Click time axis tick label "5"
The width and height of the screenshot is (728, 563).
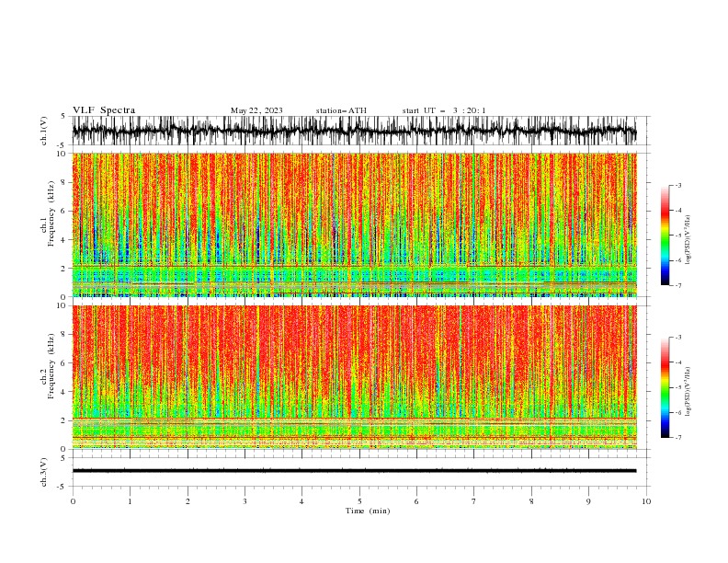[359, 501]
